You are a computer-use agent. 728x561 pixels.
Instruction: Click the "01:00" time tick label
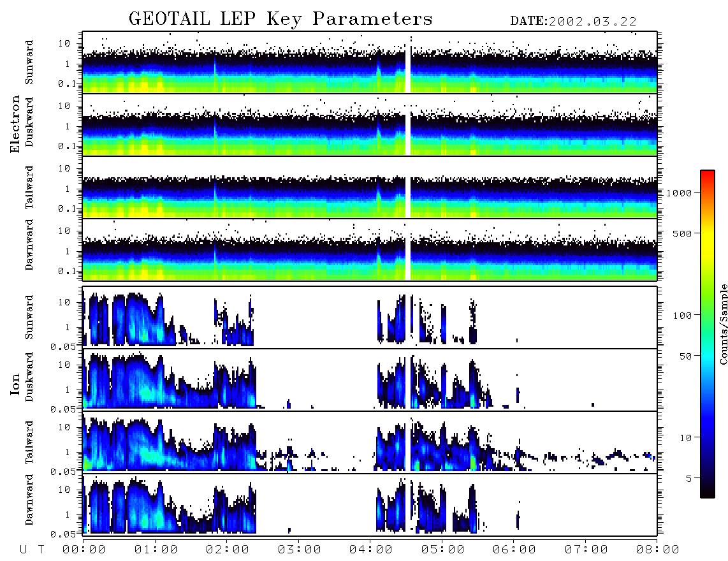point(156,550)
